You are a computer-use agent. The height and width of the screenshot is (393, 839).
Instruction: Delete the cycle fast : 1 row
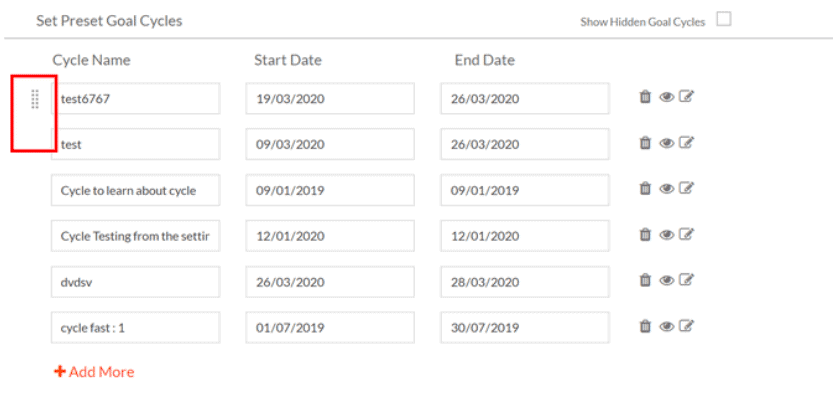[x=645, y=326]
